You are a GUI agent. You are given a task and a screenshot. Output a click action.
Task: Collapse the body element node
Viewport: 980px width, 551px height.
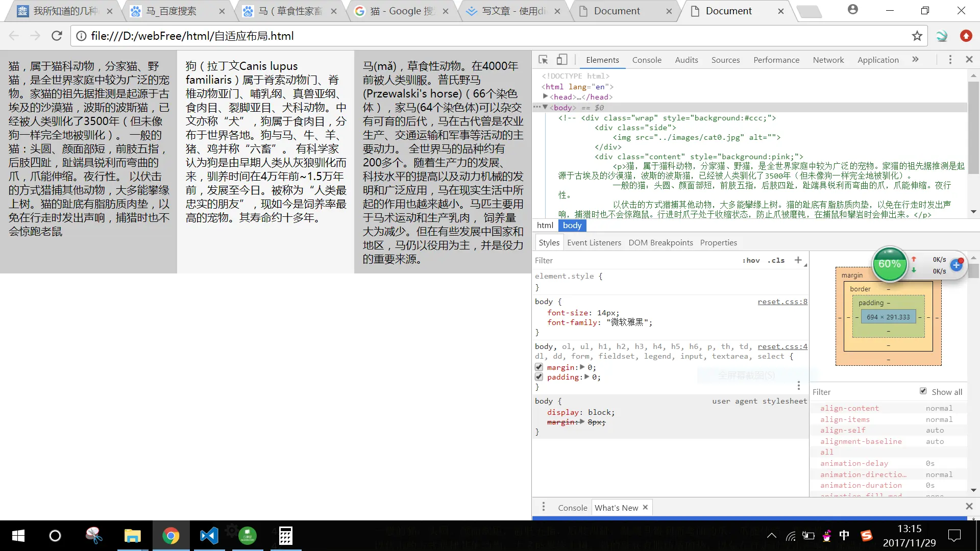coord(546,107)
